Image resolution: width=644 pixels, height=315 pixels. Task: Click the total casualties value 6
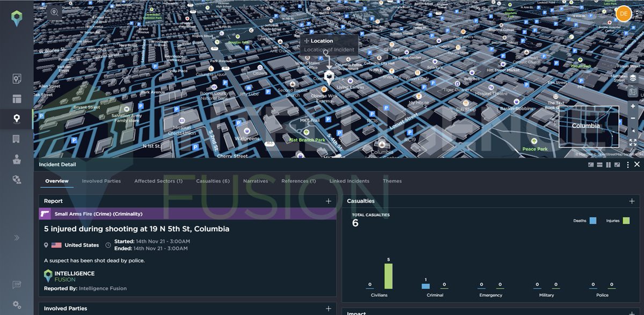355,223
